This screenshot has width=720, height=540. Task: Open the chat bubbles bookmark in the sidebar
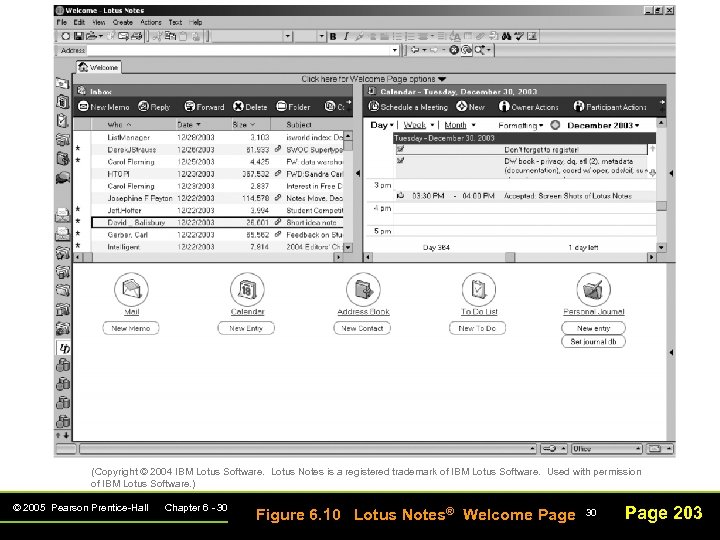(x=62, y=178)
